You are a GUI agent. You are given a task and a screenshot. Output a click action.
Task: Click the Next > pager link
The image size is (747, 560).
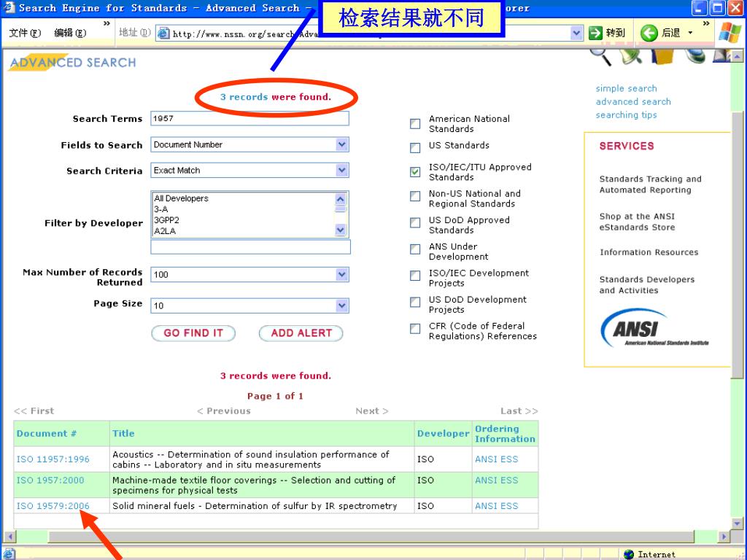(x=371, y=411)
